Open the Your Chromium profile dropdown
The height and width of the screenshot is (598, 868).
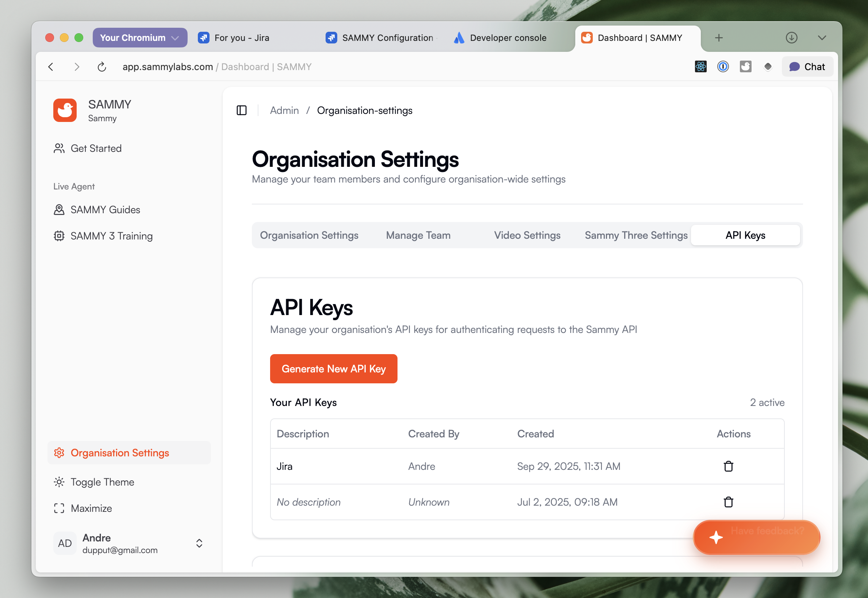(x=140, y=38)
